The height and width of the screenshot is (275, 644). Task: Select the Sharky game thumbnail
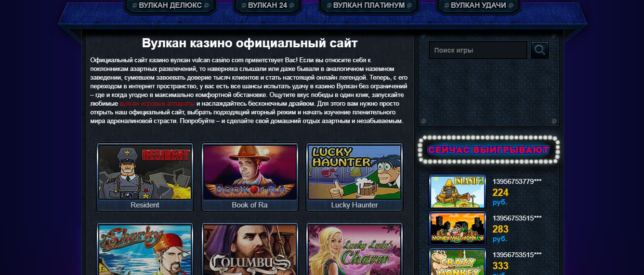click(x=145, y=249)
